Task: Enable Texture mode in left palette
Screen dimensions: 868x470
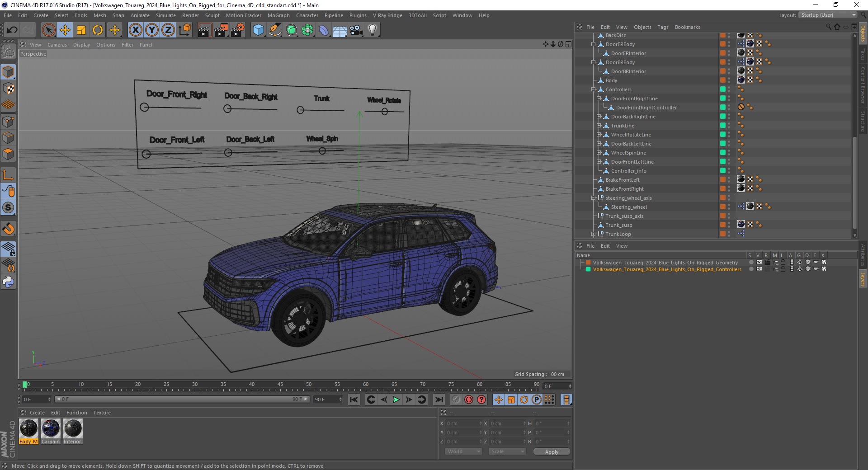Action: tap(8, 89)
